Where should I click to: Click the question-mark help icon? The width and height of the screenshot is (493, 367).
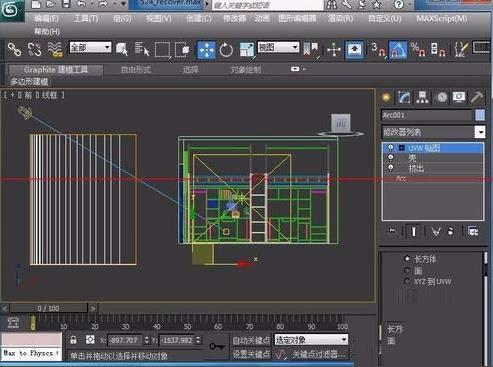click(x=399, y=4)
